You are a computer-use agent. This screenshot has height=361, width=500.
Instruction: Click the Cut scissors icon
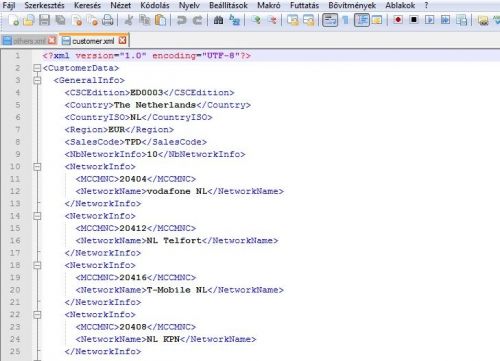click(x=129, y=20)
